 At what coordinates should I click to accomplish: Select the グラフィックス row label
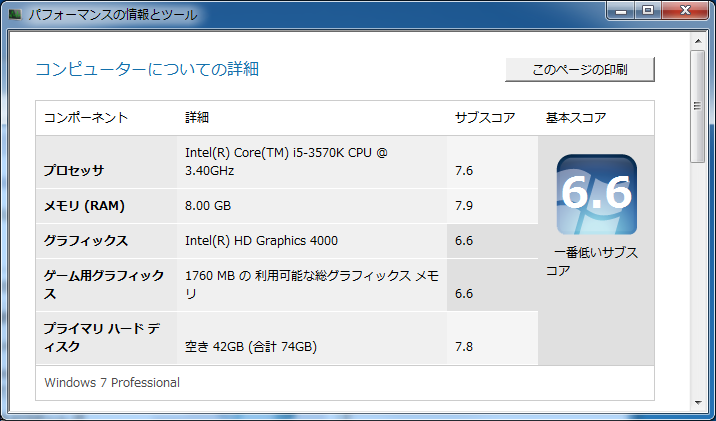click(86, 241)
